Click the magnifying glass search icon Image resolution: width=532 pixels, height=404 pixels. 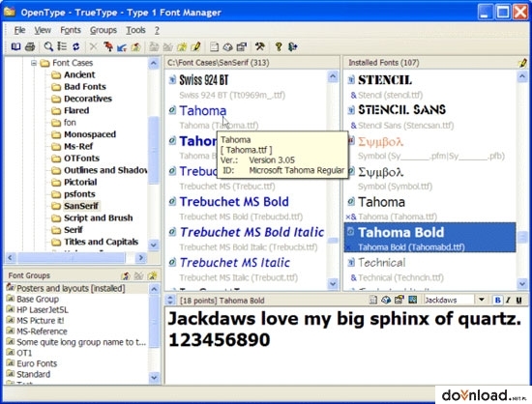coord(48,46)
